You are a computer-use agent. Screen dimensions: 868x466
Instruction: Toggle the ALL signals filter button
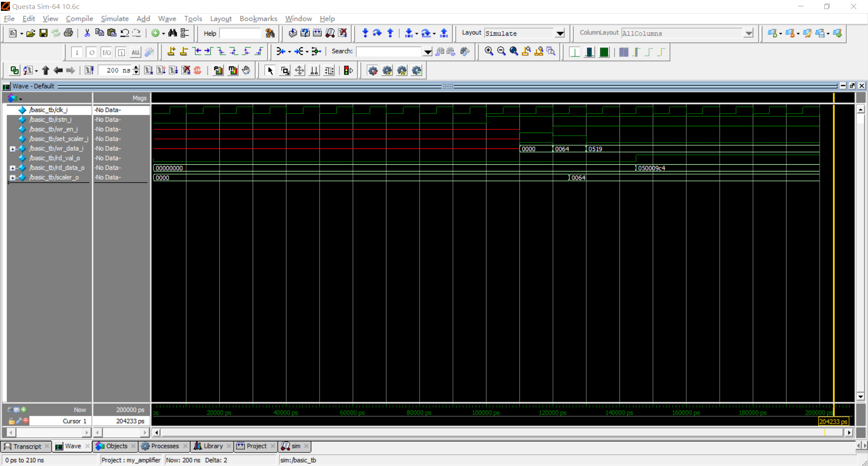pos(136,52)
